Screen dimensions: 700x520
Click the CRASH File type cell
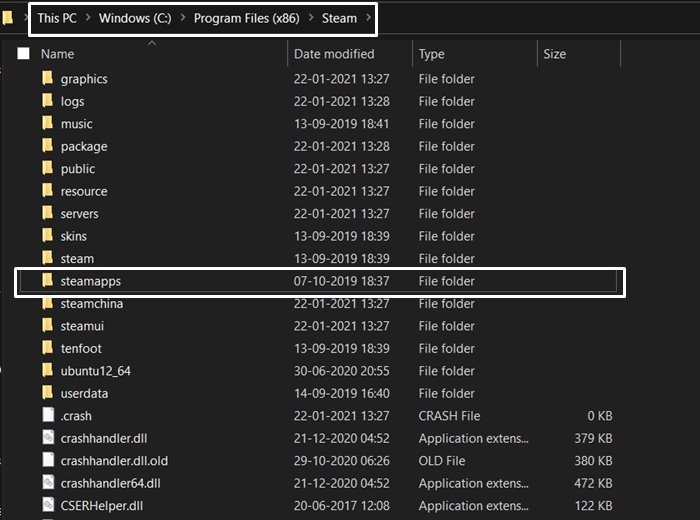tap(449, 416)
